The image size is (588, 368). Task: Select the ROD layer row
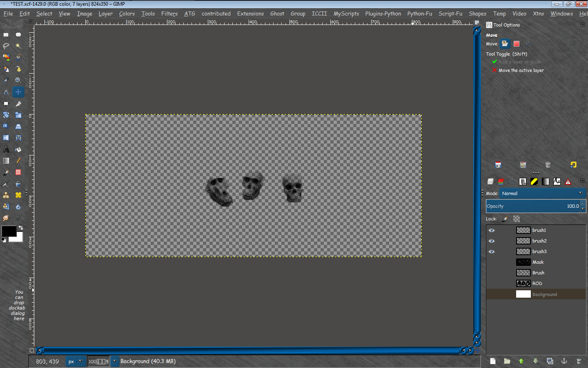[536, 283]
